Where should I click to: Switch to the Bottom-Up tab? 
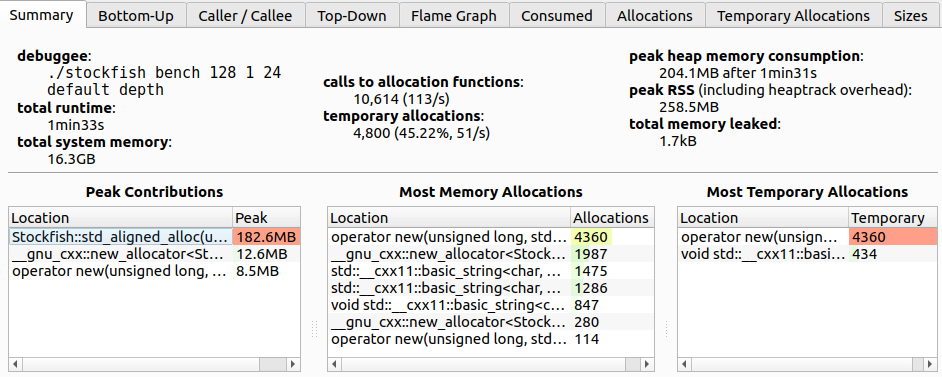tap(136, 16)
